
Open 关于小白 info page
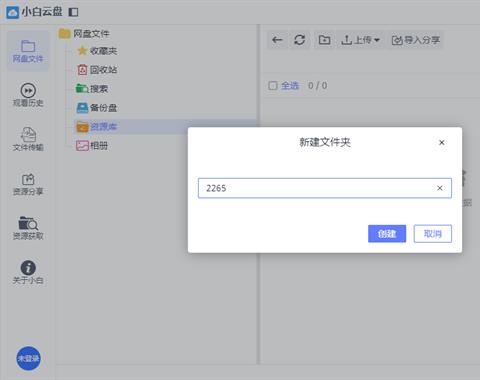(x=28, y=272)
